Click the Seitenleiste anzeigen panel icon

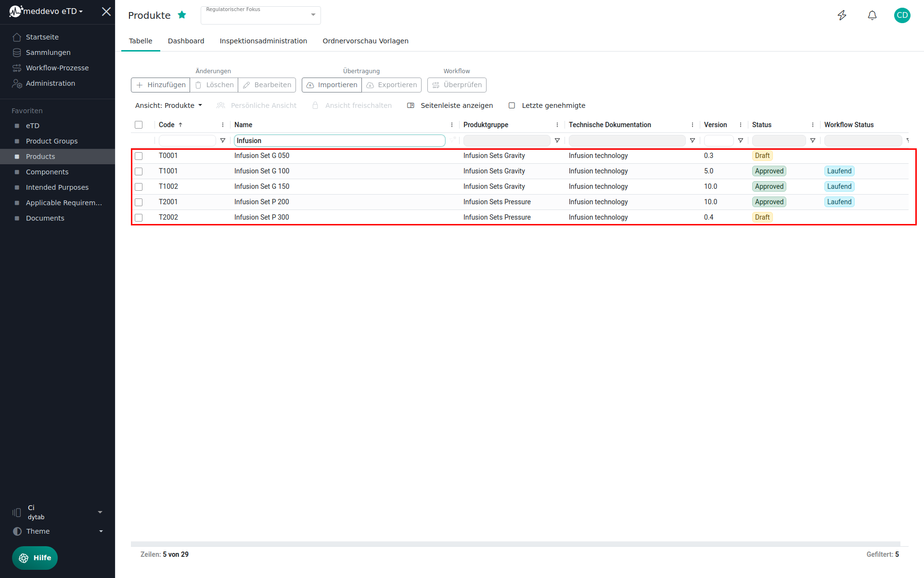click(411, 105)
